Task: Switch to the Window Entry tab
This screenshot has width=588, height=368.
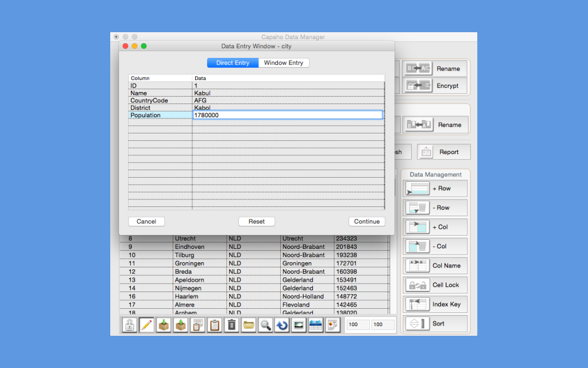Action: pos(283,63)
